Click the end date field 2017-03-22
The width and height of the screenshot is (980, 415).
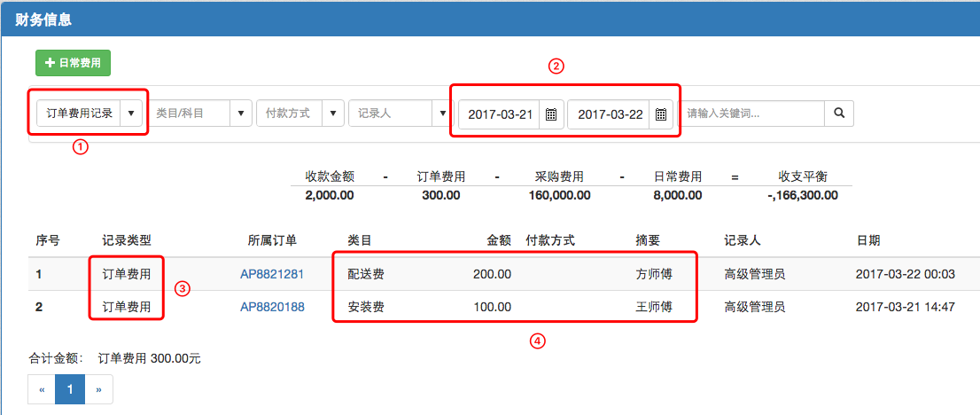coord(610,114)
